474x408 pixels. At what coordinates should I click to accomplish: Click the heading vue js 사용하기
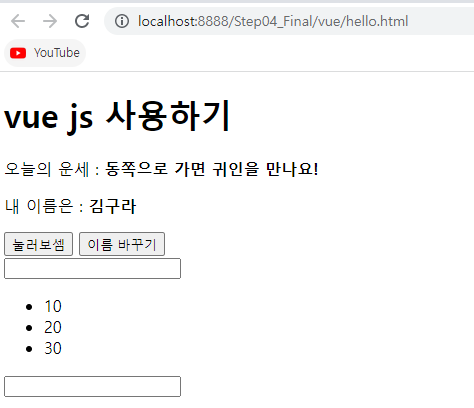(x=117, y=117)
